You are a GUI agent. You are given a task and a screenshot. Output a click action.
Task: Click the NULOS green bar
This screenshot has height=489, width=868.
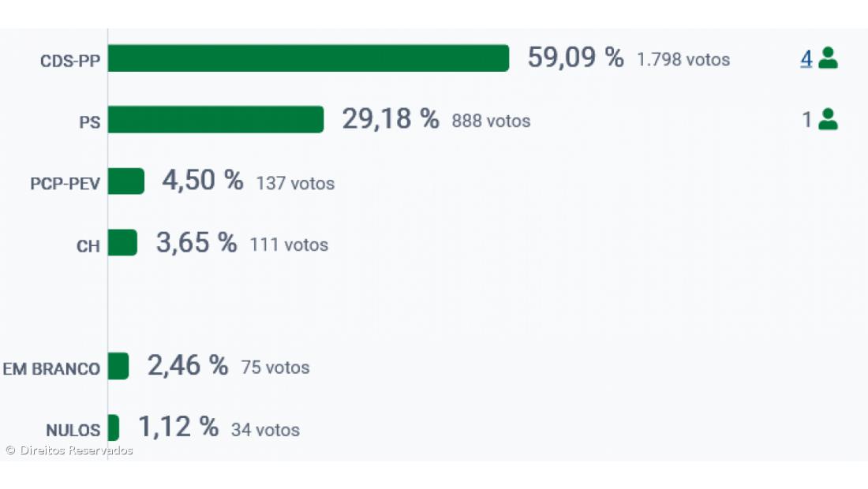(114, 427)
